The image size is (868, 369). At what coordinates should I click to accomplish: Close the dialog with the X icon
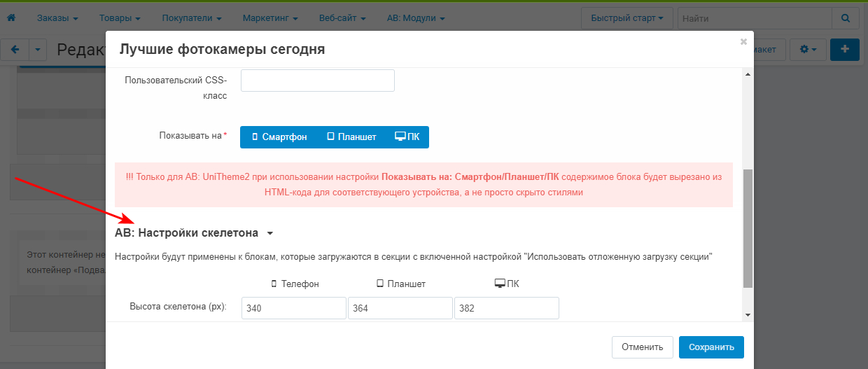(x=743, y=42)
